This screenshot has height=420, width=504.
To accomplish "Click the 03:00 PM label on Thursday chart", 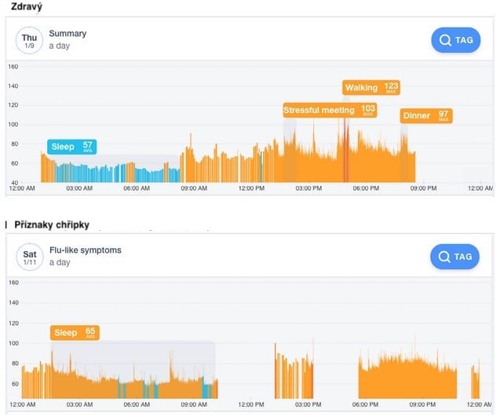I will 309,188.
